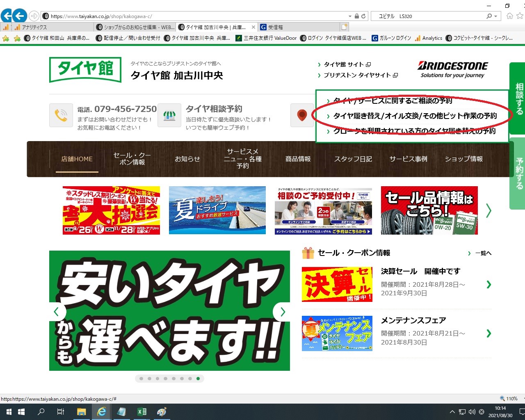Open スタッフ日記 in the navigation menu

point(353,159)
